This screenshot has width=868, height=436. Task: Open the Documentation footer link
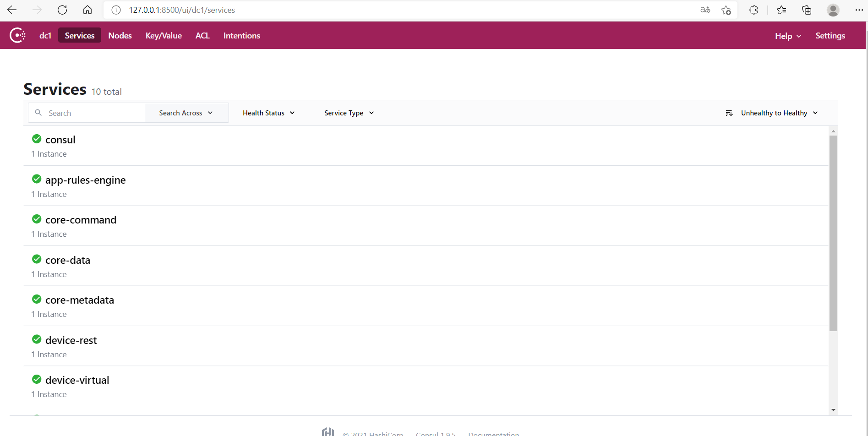[494, 433]
